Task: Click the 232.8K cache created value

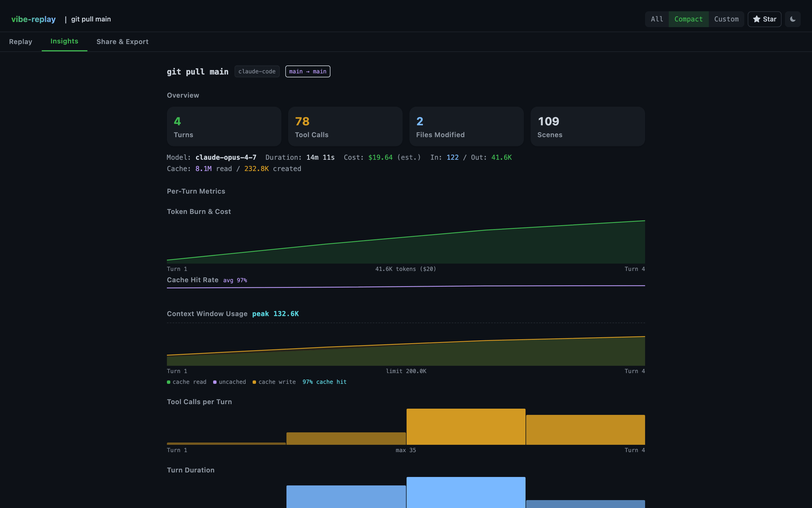Action: click(256, 169)
